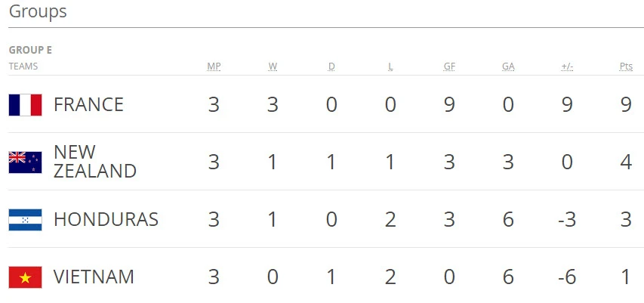Select the VIETNAM team name
Viewport: 644px width, 303px height.
(94, 277)
